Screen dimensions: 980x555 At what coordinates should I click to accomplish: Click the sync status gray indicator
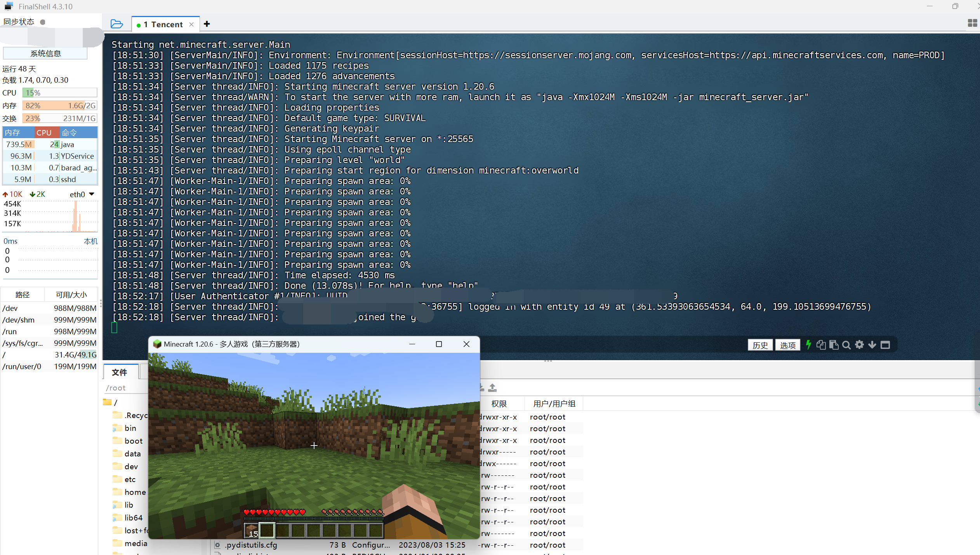point(43,22)
